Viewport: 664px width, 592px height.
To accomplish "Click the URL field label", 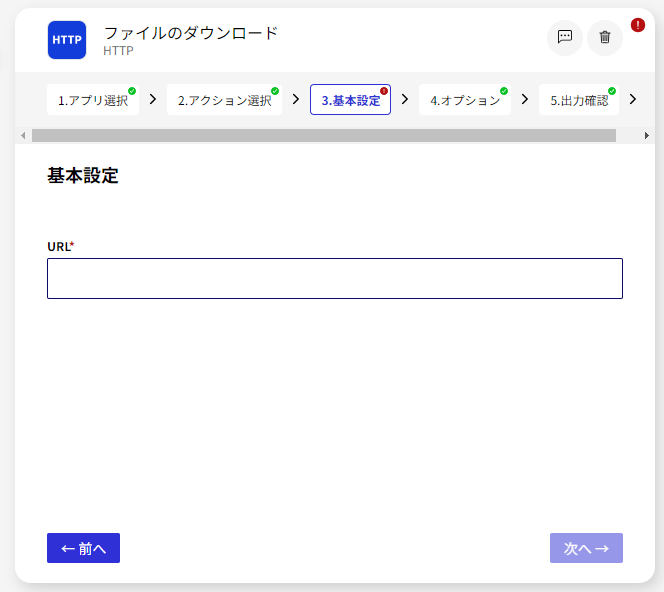I will pyautogui.click(x=61, y=246).
